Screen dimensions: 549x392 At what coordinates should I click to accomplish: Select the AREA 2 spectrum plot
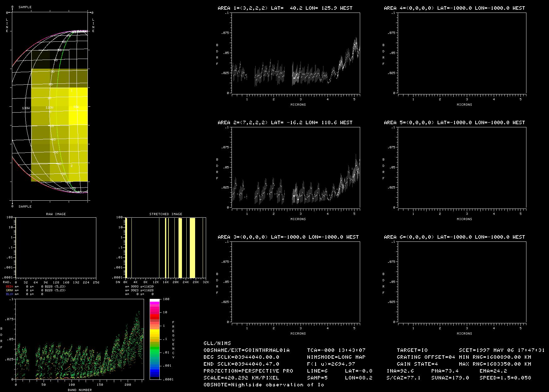296,167
